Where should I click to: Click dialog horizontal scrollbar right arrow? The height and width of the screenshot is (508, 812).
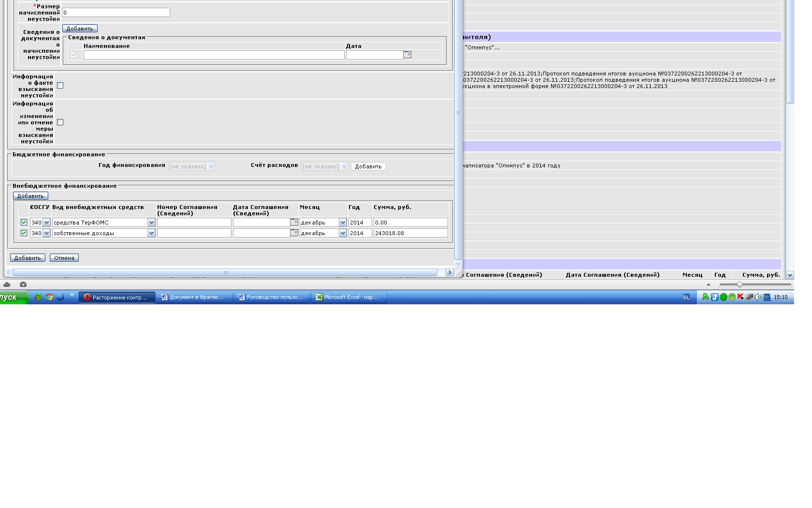(449, 272)
